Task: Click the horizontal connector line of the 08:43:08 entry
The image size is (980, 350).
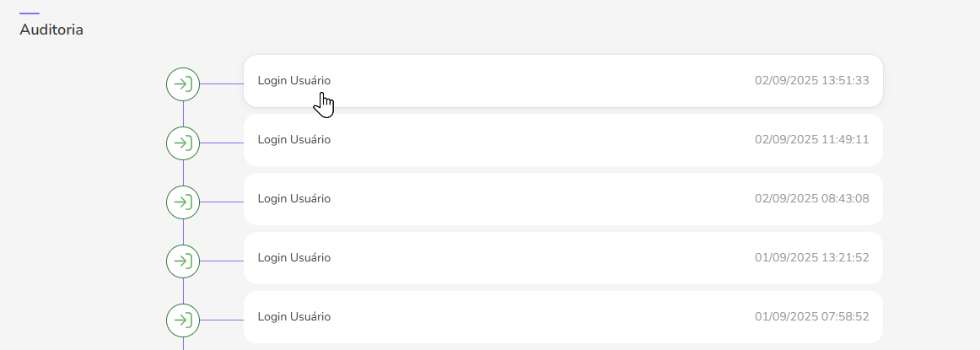Action: point(221,202)
